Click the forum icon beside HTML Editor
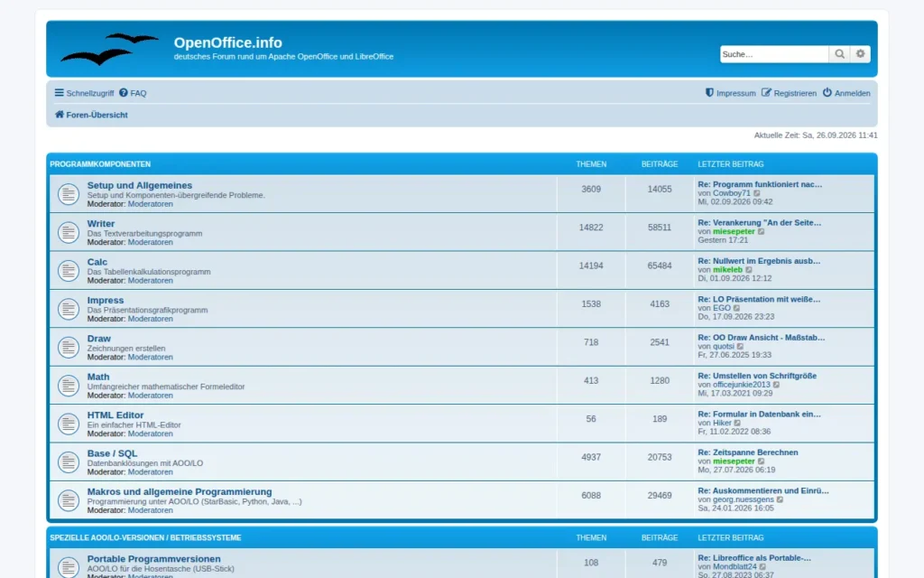The width and height of the screenshot is (924, 578). point(69,424)
